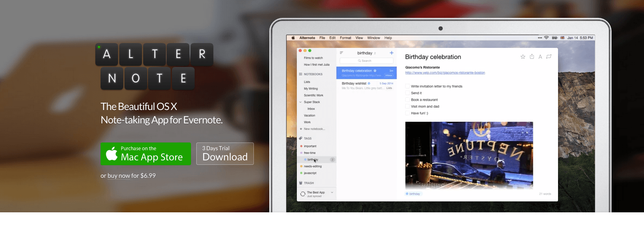
Task: Check the Send it task
Action: point(408,93)
